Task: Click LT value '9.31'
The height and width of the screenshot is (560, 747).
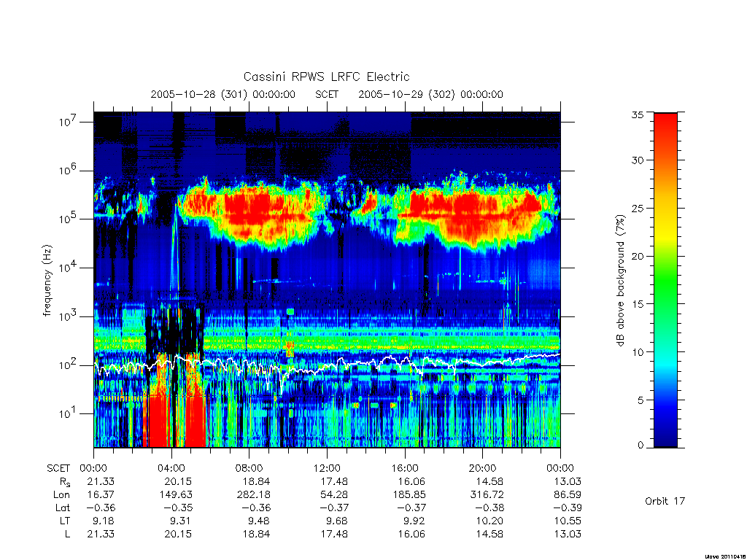Action: (181, 521)
